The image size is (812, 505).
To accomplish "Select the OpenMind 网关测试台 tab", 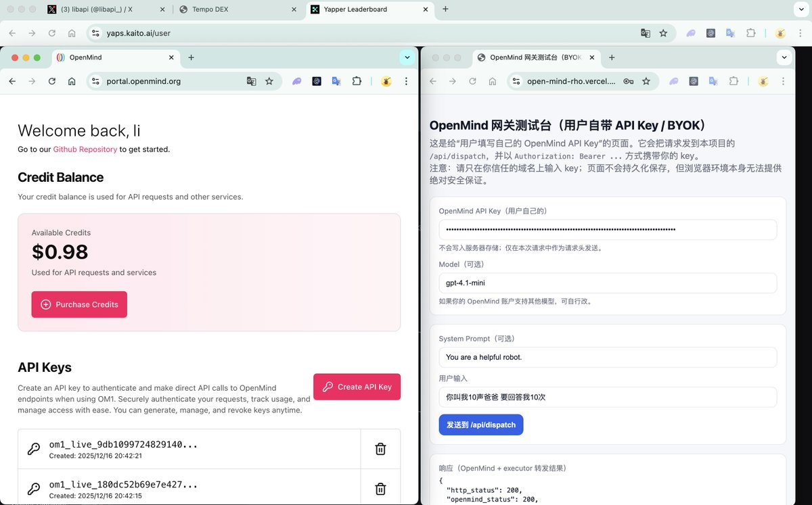I will [x=538, y=57].
